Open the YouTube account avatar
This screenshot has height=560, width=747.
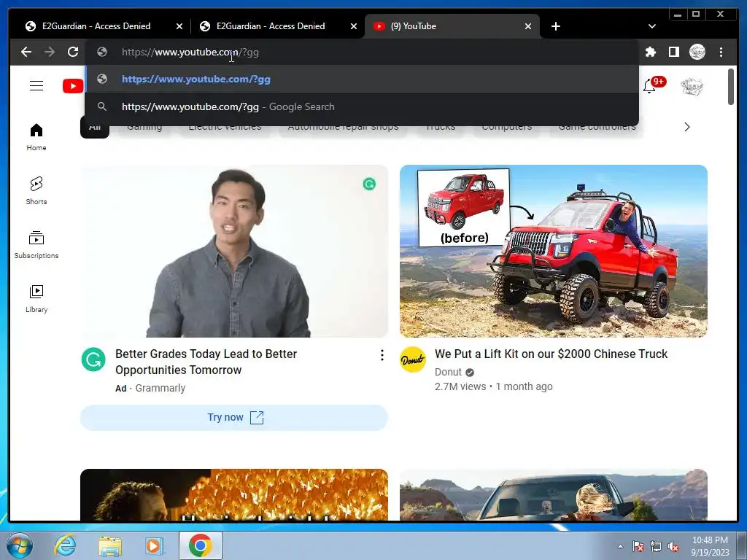tap(692, 86)
